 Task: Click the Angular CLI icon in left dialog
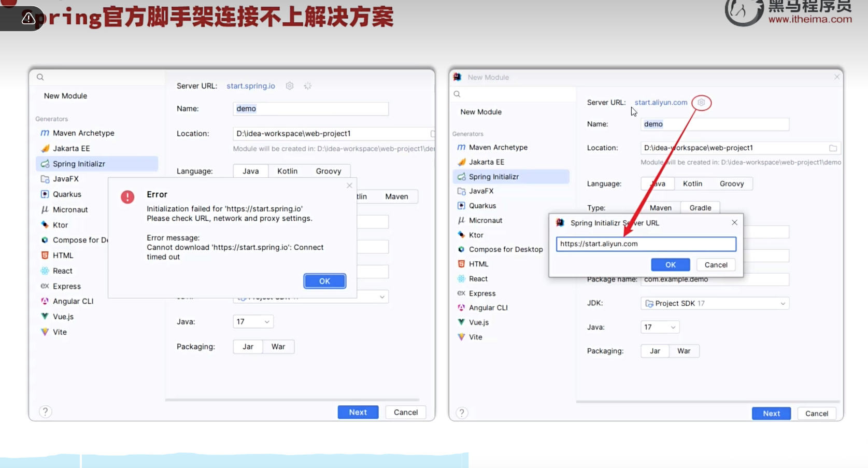click(45, 301)
